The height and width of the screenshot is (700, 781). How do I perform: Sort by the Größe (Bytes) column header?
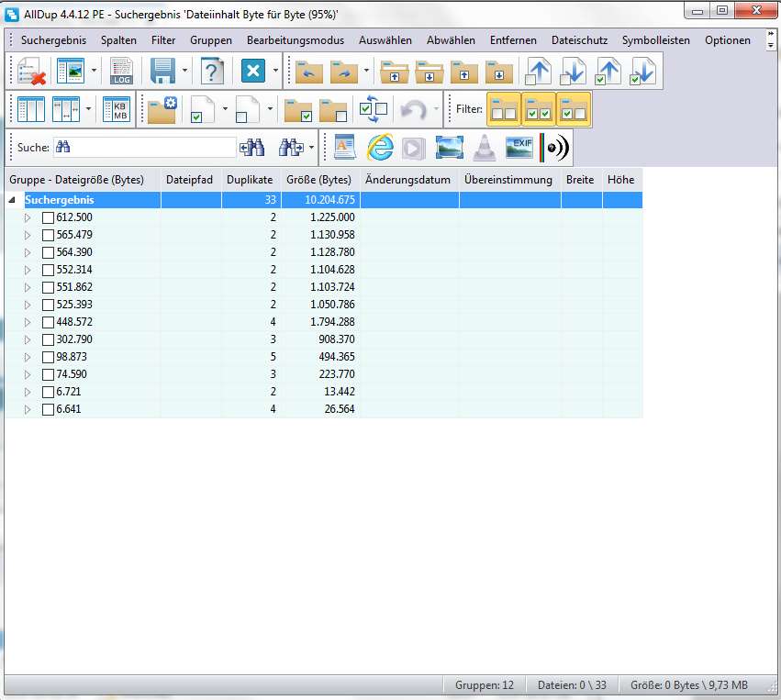click(321, 180)
